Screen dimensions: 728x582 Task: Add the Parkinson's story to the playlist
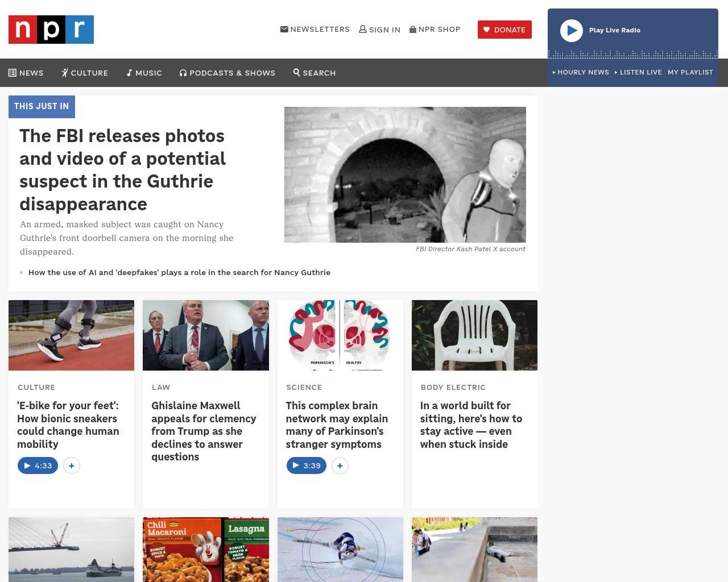click(340, 465)
